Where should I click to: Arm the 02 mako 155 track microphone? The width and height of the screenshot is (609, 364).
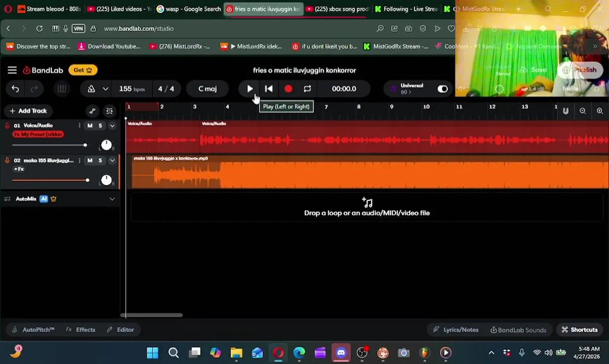[x=7, y=161]
